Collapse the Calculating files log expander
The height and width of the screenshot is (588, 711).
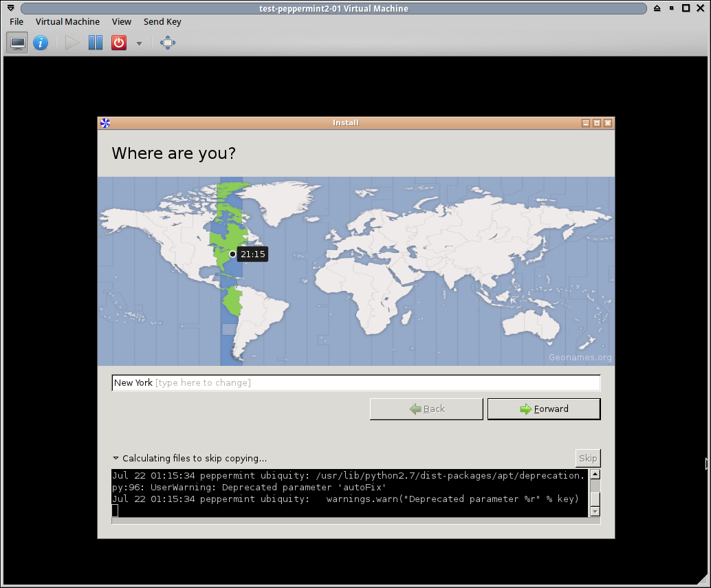pyautogui.click(x=116, y=458)
